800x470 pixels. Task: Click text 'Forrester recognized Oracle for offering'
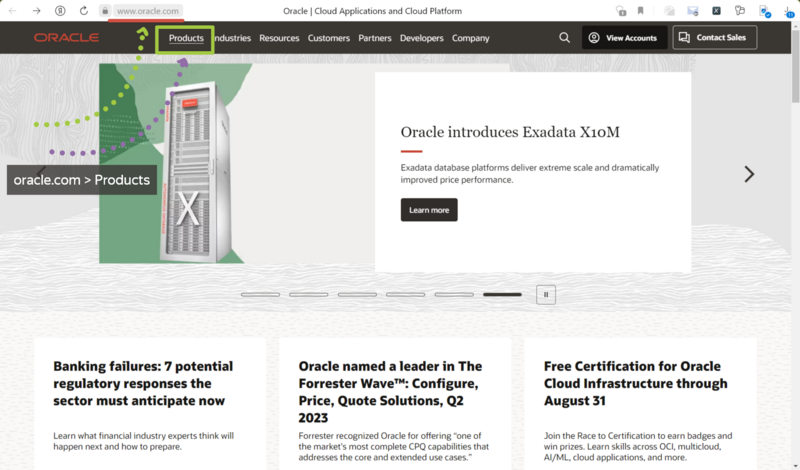(x=374, y=436)
